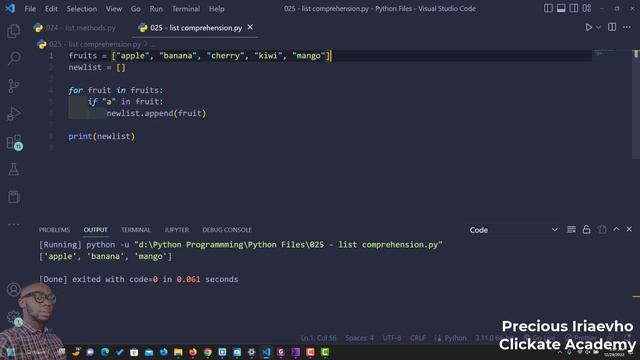Open output log in editor icon
This screenshot has width=640, height=360.
coord(602,230)
